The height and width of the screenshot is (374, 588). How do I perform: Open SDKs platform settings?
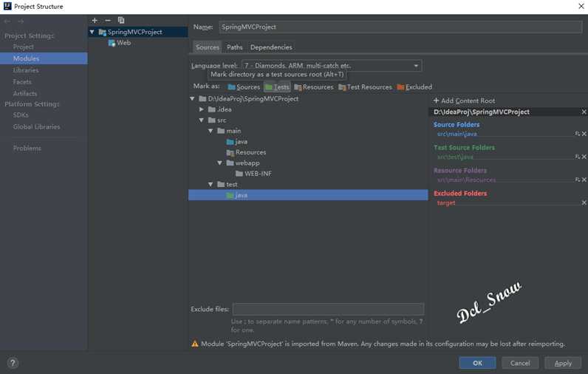pos(21,115)
